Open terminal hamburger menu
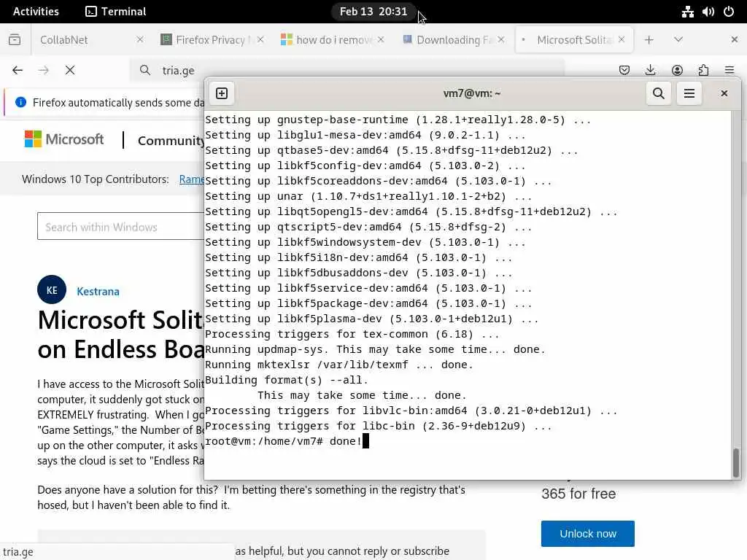Screen dimensions: 747x560 point(689,93)
